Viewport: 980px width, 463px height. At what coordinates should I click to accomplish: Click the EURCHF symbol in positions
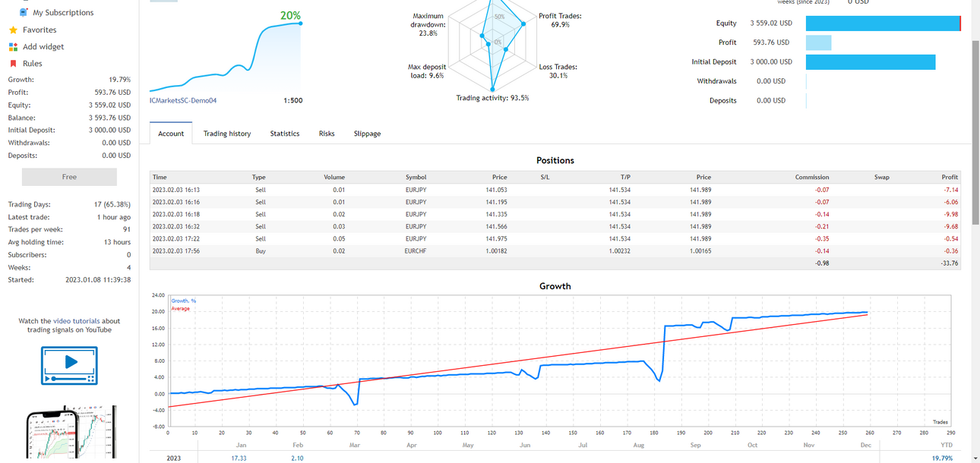click(x=416, y=250)
